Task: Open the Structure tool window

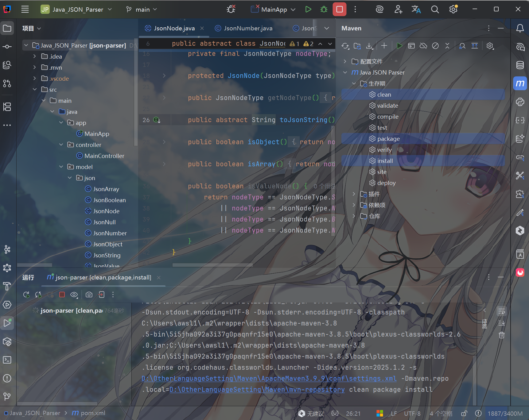Action: pos(7,107)
